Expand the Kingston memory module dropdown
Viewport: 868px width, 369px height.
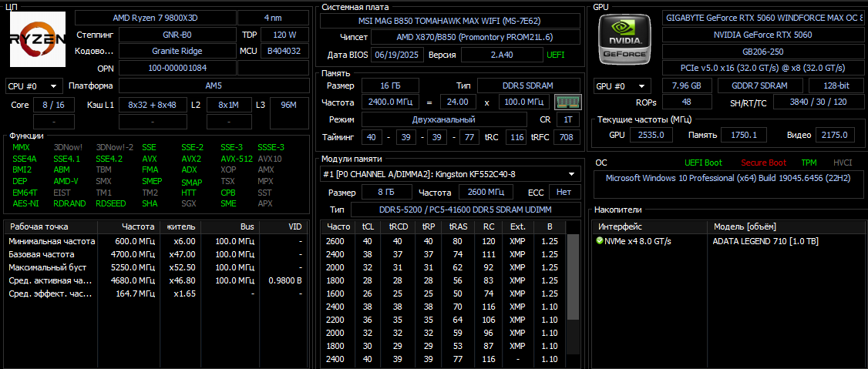451,174
